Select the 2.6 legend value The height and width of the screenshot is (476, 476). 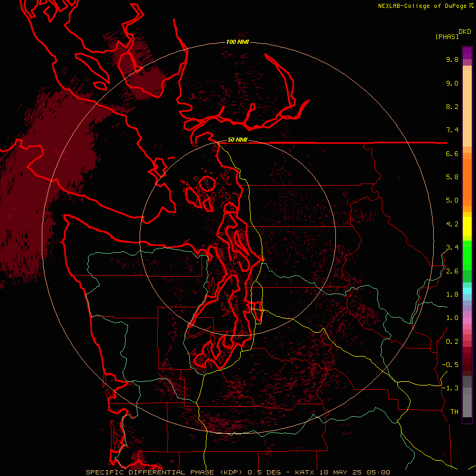pyautogui.click(x=452, y=271)
